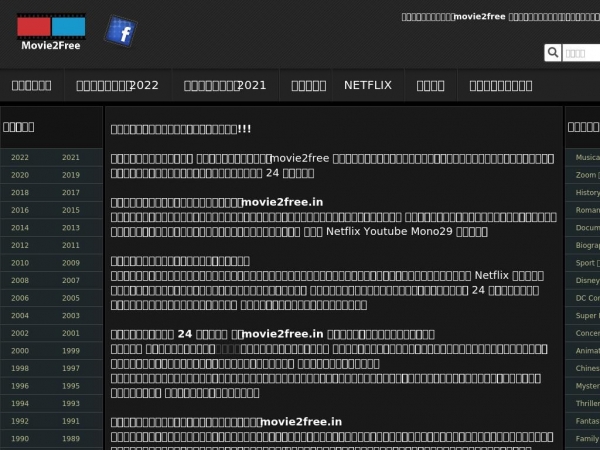Click the search magnifier icon

pyautogui.click(x=553, y=52)
